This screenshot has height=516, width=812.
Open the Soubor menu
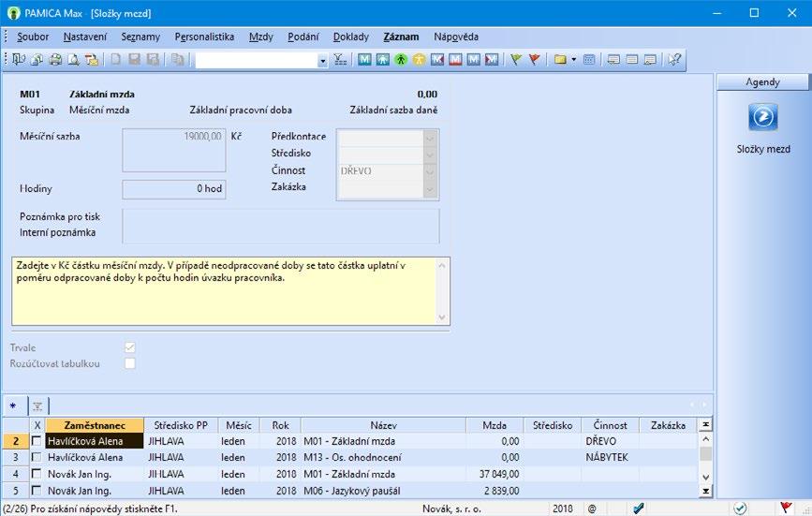[33, 37]
